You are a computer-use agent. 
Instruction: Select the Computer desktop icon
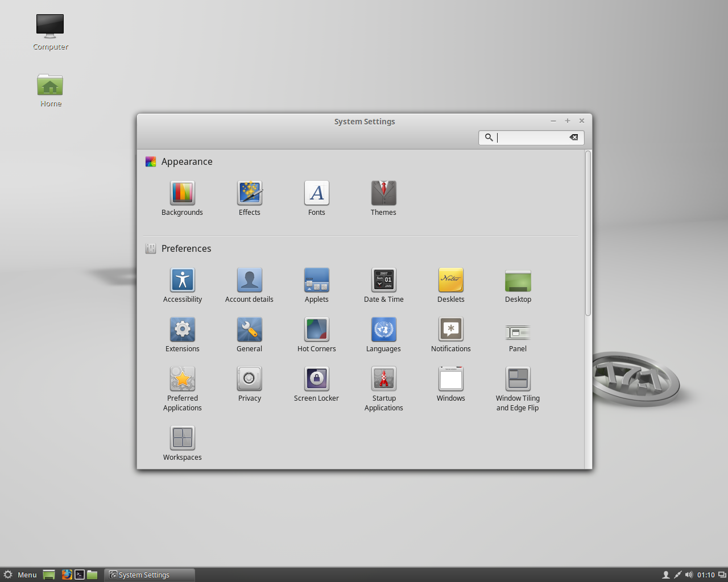(x=50, y=32)
